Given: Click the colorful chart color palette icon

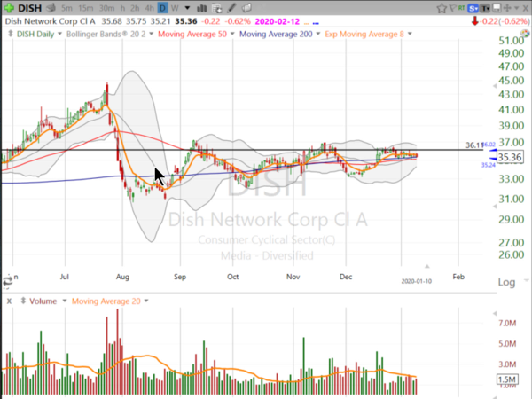Looking at the screenshot, I should pyautogui.click(x=525, y=34).
